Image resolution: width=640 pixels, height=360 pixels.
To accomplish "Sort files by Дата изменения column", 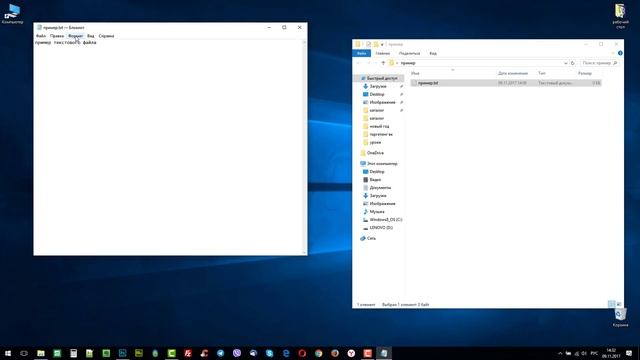I will [513, 73].
